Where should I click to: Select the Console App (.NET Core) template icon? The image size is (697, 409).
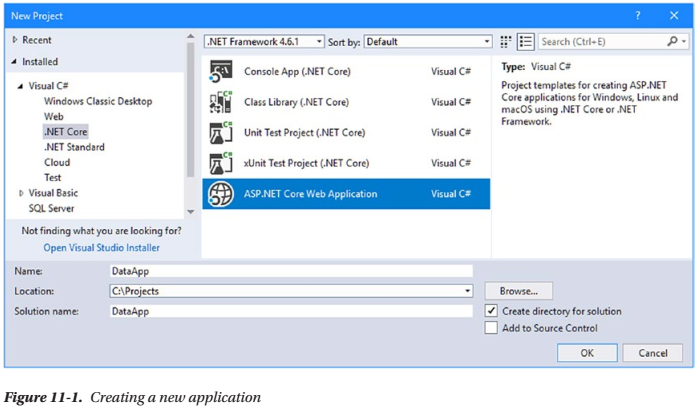pyautogui.click(x=220, y=72)
